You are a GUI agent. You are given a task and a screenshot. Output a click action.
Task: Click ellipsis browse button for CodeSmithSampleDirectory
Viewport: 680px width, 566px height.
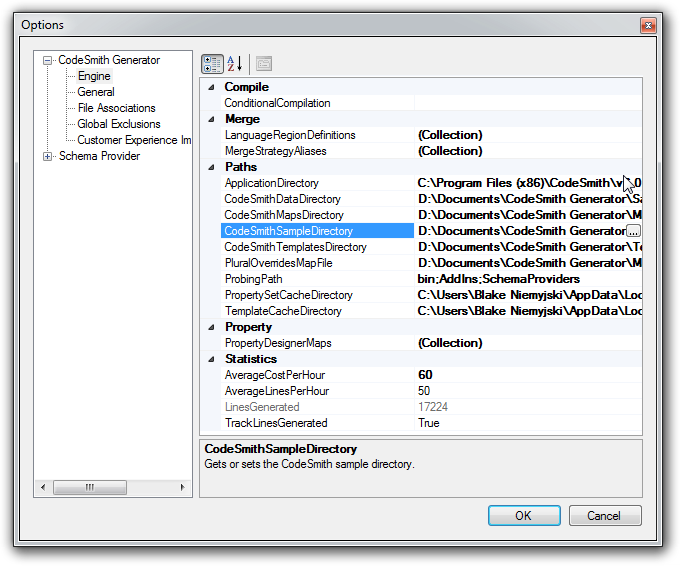(x=634, y=231)
